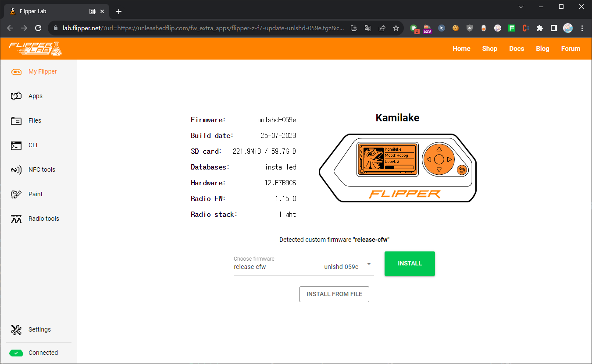The width and height of the screenshot is (592, 364).
Task: Click up arrow on Flipper D-pad
Action: point(439,149)
